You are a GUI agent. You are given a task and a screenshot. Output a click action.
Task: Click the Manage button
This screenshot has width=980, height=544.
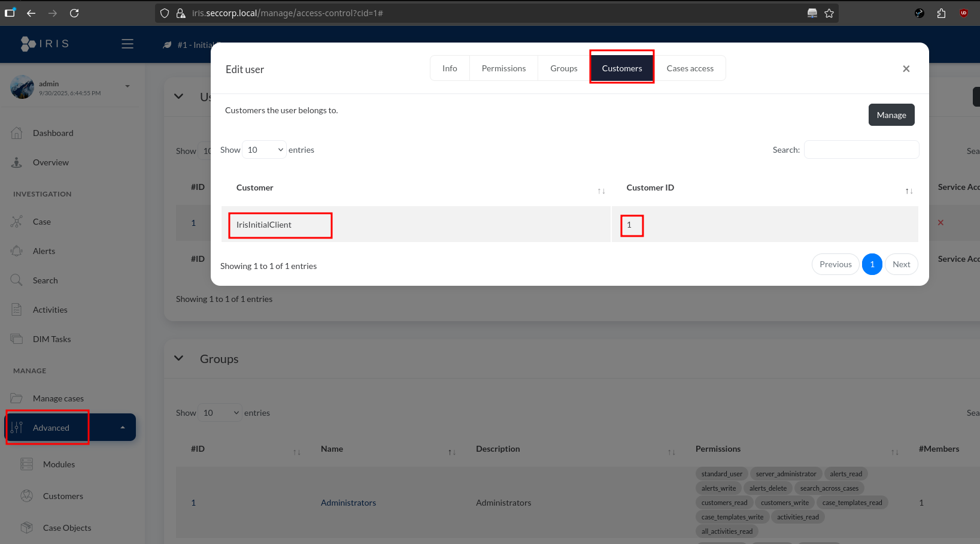(x=891, y=115)
